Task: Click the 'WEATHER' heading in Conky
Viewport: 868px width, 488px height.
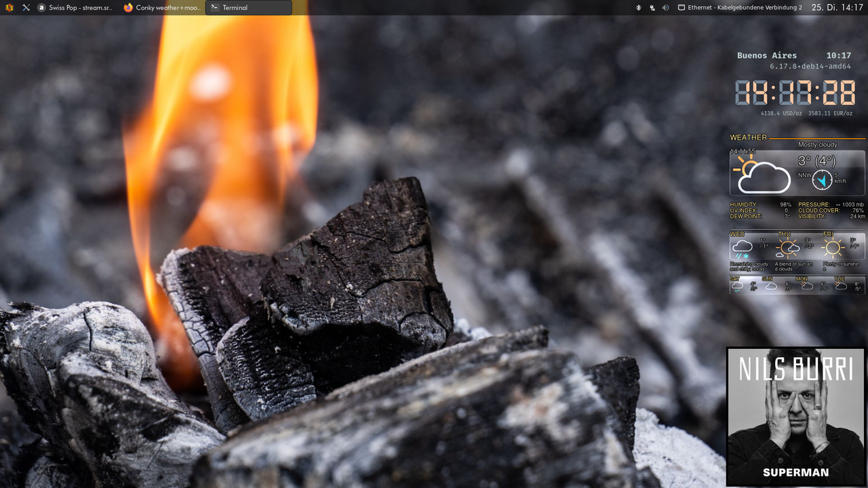Action: [x=749, y=138]
